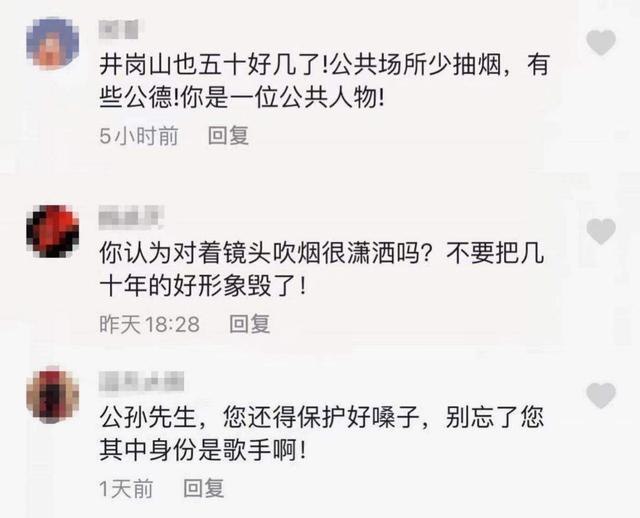Select the line 其中身份是歌手啊!
The width and height of the screenshot is (640, 518).
pos(203,451)
